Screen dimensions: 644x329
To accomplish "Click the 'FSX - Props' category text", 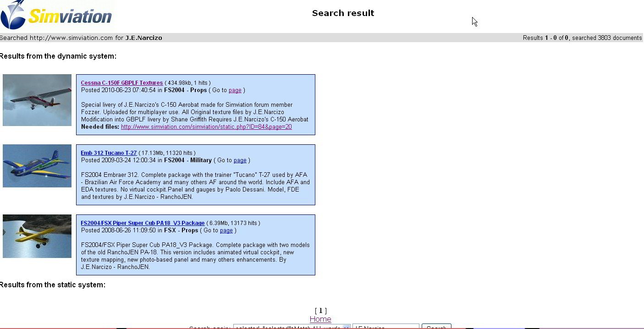I will click(x=181, y=230).
